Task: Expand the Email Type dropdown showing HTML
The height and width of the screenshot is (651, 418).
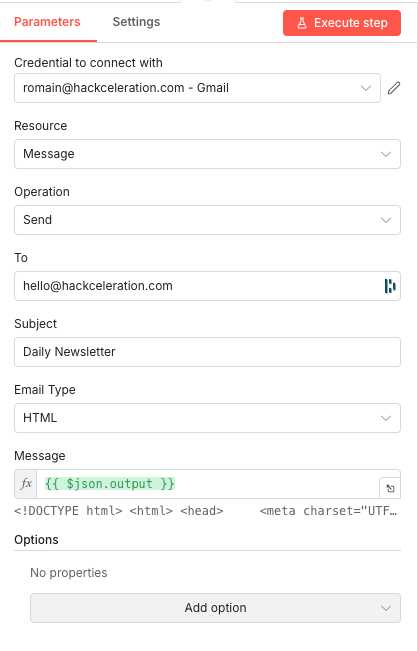Action: (x=208, y=418)
